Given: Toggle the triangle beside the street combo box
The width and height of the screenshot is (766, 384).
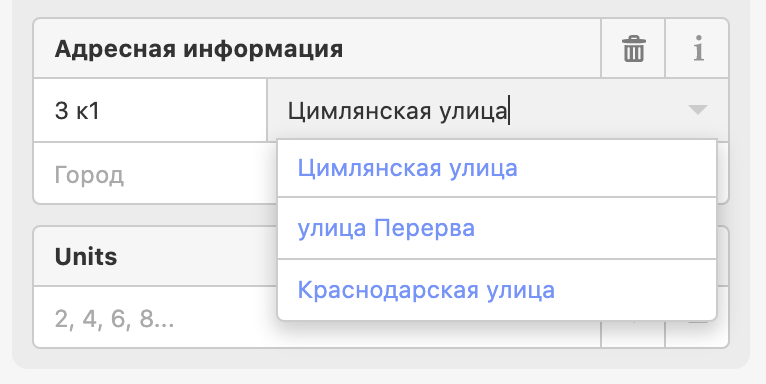Looking at the screenshot, I should point(698,110).
